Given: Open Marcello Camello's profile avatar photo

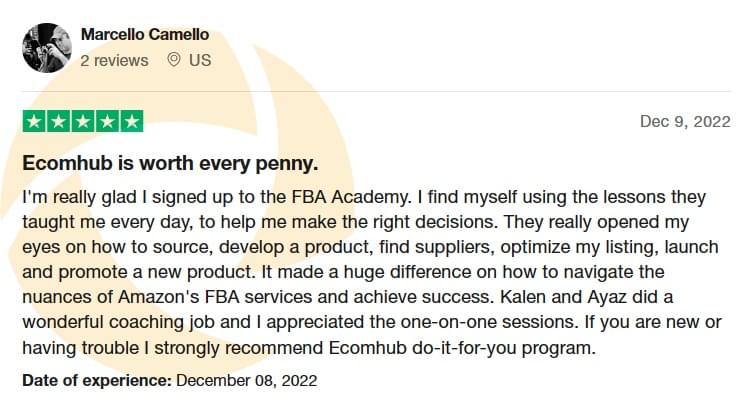Looking at the screenshot, I should click(x=47, y=48).
